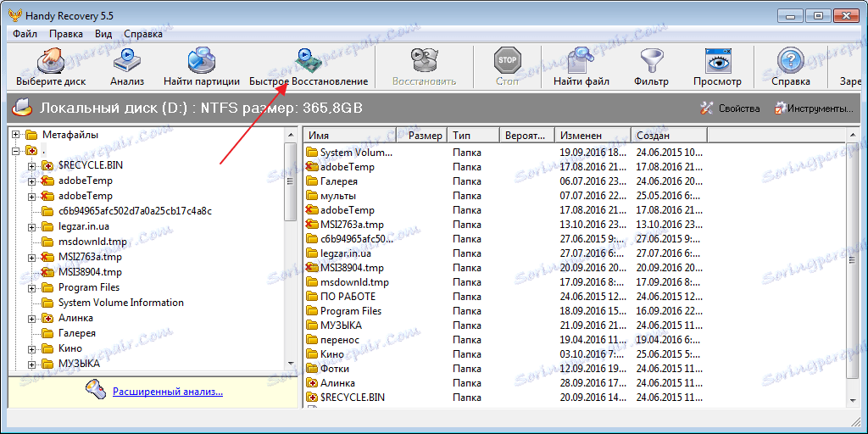Open the Просмотр preview tool
The height and width of the screenshot is (434, 868).
717,67
